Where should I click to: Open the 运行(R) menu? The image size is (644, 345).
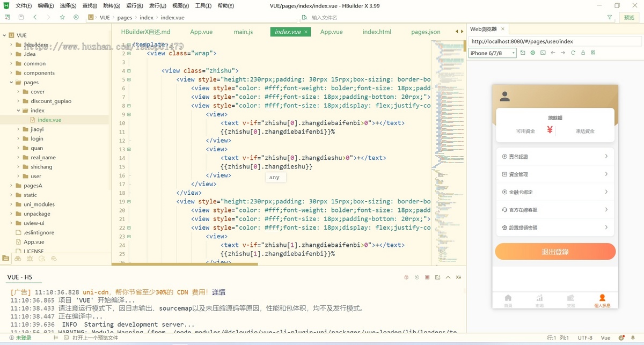pyautogui.click(x=135, y=5)
